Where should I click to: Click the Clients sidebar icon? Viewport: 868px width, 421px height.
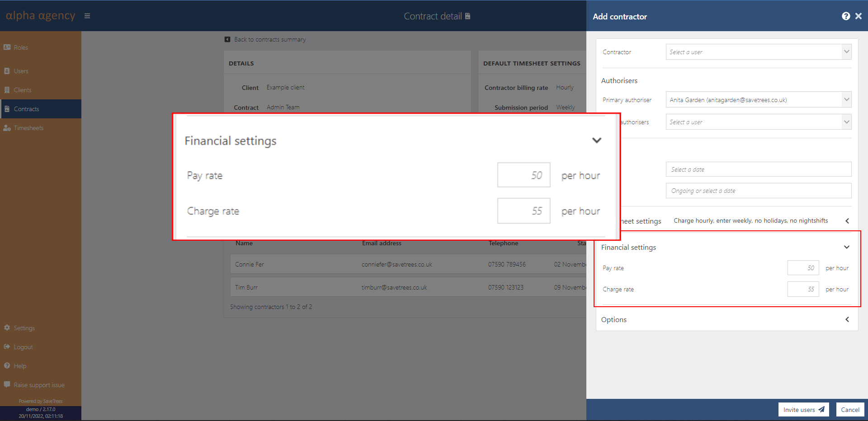pos(7,90)
